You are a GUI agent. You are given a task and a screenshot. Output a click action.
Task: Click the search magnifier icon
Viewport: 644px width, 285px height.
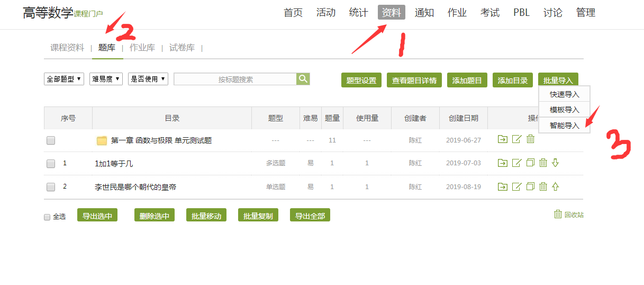click(x=303, y=79)
